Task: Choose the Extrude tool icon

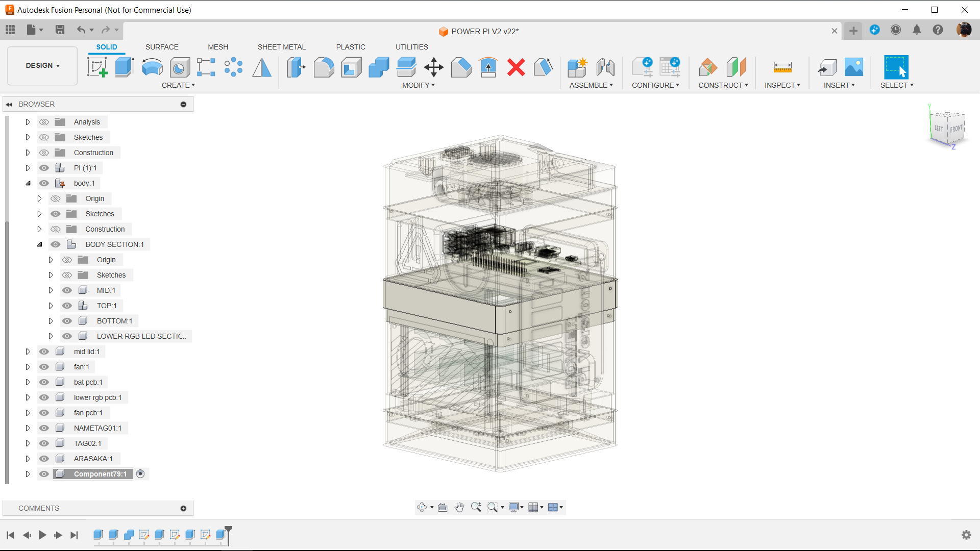Action: tap(125, 67)
